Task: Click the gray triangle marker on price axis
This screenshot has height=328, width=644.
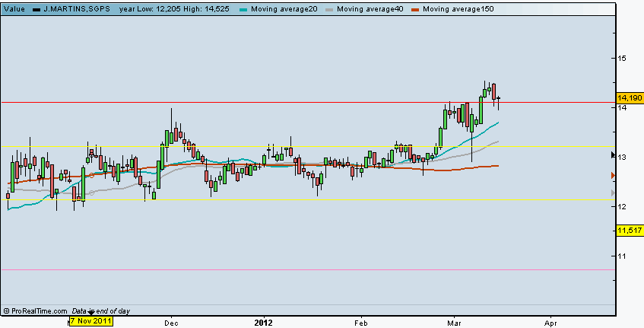Action: (613, 193)
